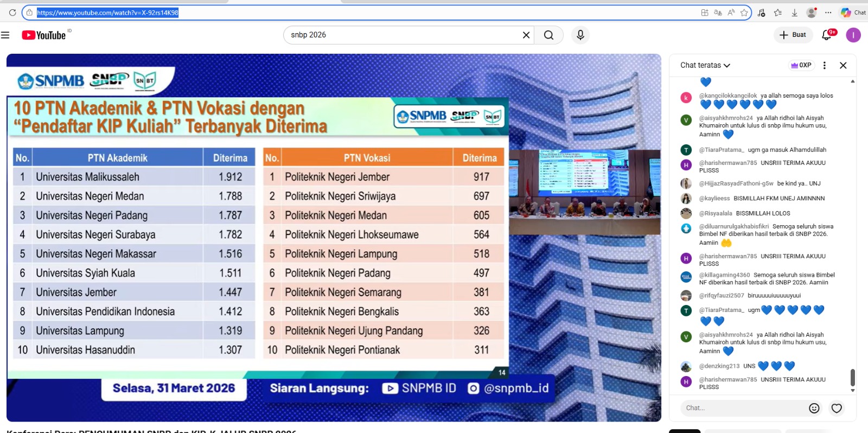Run search with the magnifier button
Screen dimensions: 868x433
[x=548, y=35]
